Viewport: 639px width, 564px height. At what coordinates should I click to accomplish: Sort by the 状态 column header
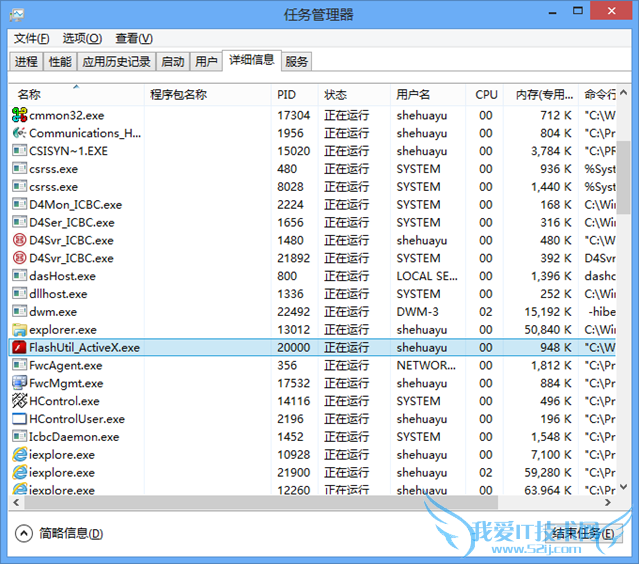pos(354,95)
